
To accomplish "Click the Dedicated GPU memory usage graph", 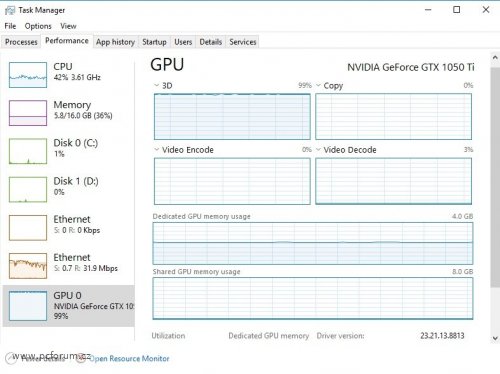I will (313, 243).
